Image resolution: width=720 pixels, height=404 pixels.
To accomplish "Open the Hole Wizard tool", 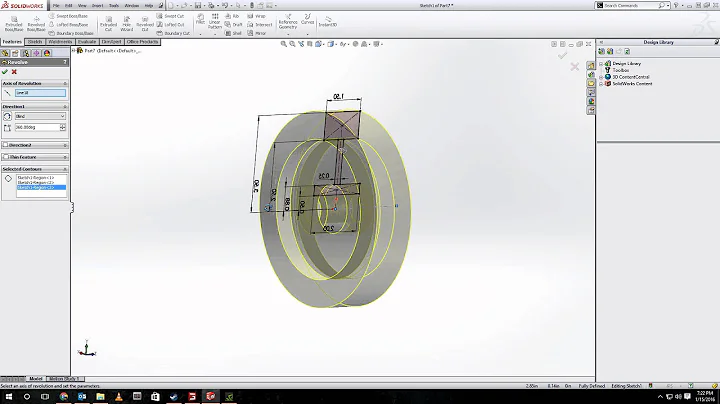I will (127, 24).
